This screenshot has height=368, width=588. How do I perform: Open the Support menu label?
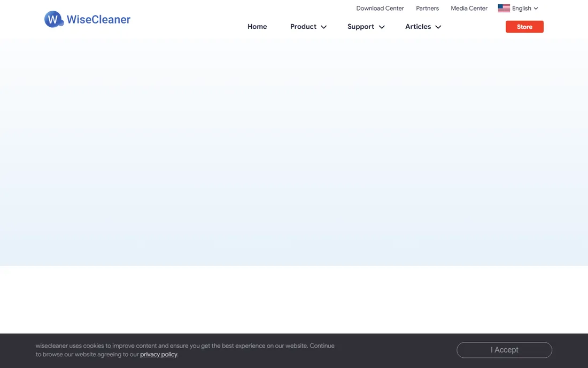pyautogui.click(x=361, y=27)
